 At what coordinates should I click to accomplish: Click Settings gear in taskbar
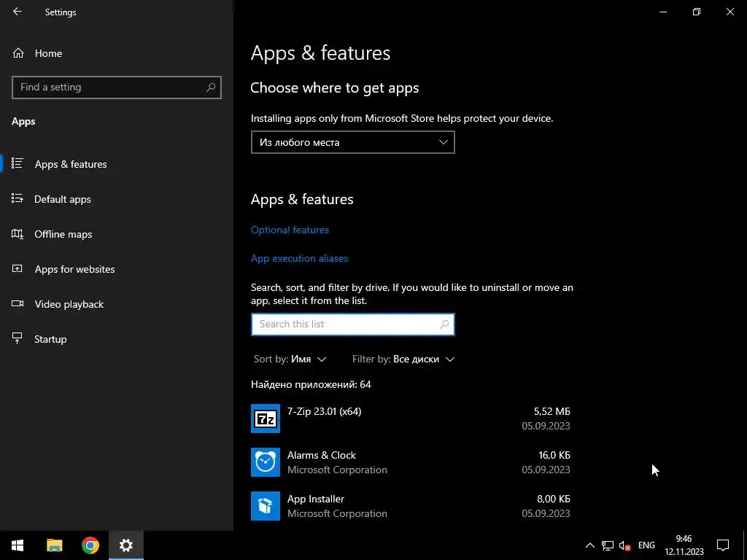click(125, 545)
